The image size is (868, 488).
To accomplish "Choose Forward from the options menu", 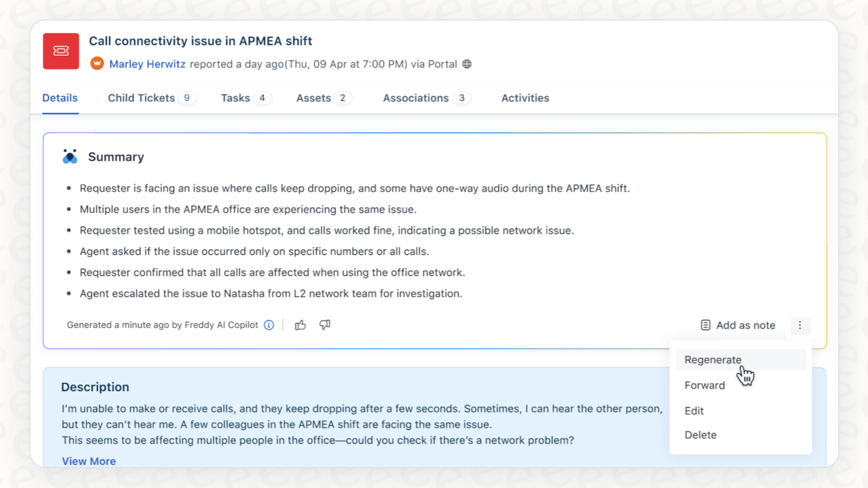I will (704, 385).
